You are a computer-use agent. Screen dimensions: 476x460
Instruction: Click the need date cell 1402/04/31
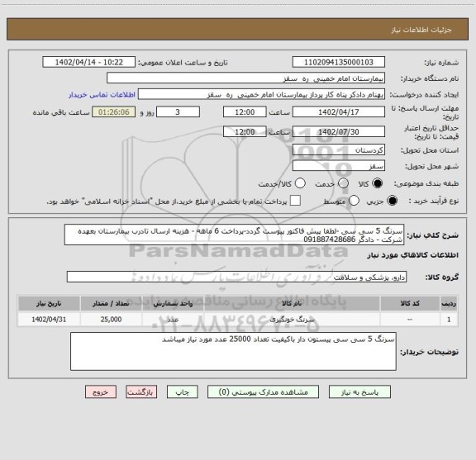(49, 320)
